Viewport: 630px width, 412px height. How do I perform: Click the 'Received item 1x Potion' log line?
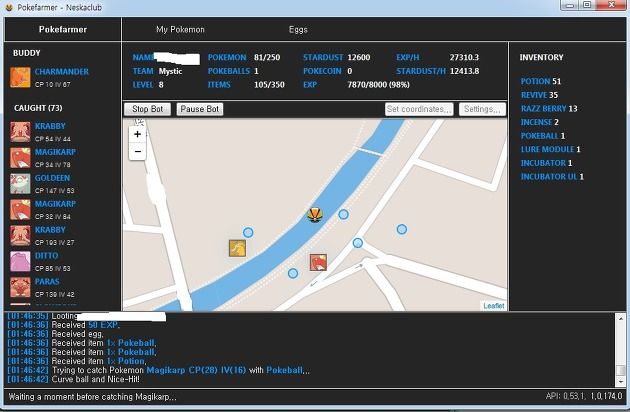(x=76, y=361)
